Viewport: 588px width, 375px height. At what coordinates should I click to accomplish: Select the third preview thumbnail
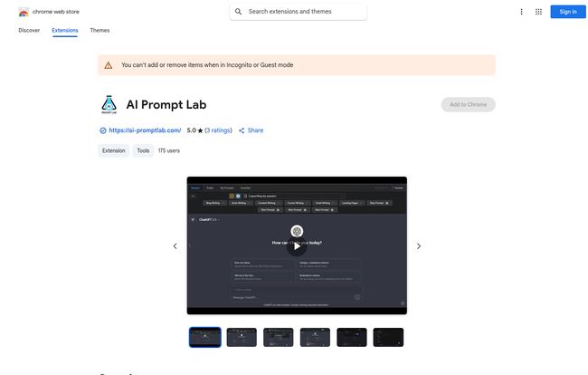(x=279, y=337)
